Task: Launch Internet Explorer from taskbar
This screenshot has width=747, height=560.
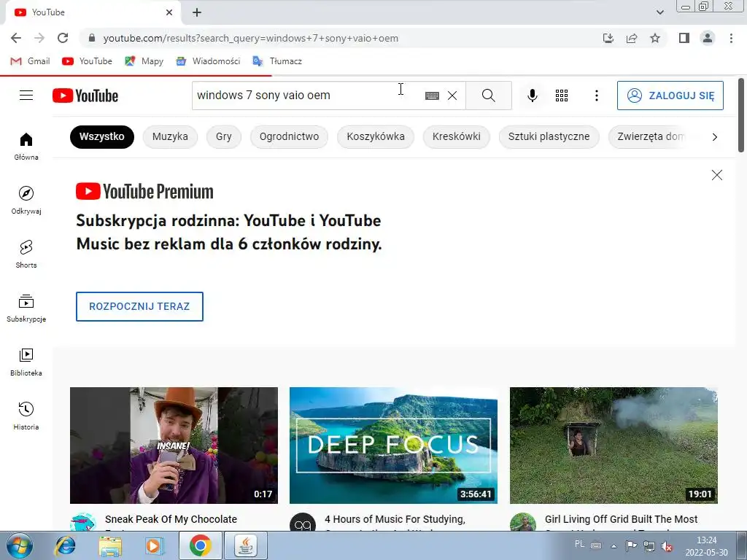Action: 65,545
